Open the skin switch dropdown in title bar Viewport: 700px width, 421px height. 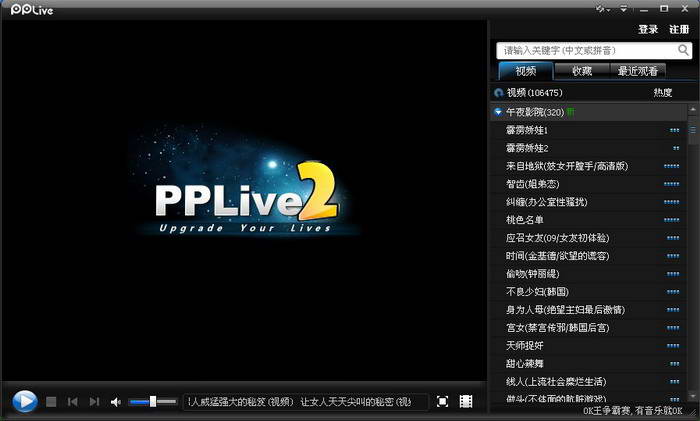603,9
